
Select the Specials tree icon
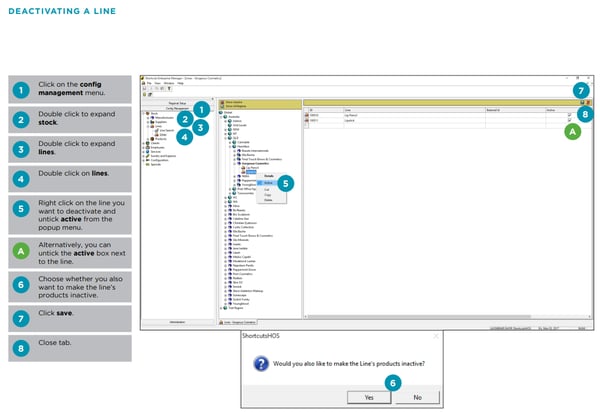point(148,164)
